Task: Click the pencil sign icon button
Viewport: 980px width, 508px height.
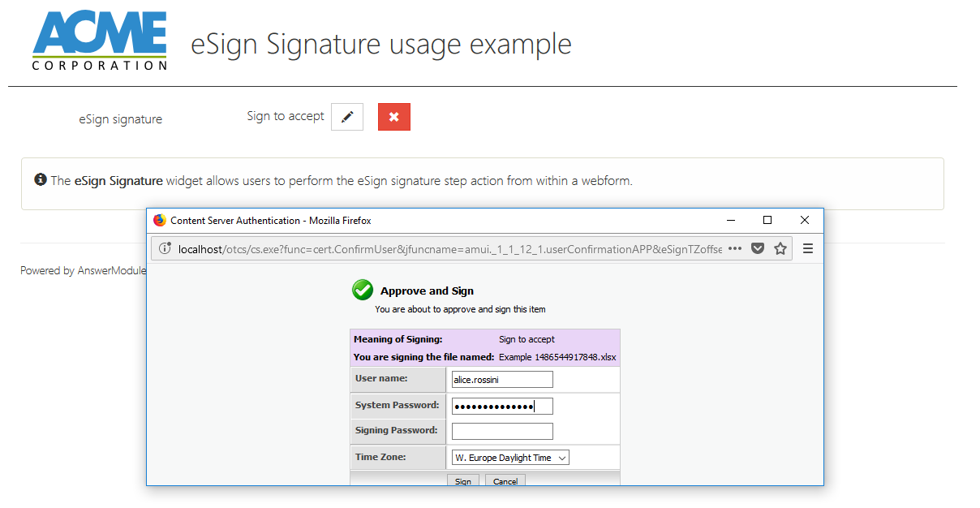Action: click(347, 117)
